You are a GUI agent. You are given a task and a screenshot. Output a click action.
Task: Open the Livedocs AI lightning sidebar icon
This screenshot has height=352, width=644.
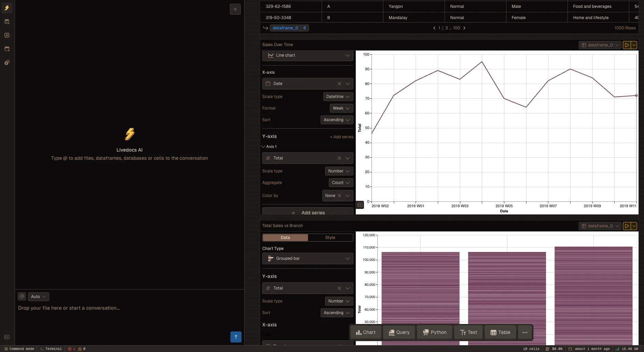click(x=7, y=8)
